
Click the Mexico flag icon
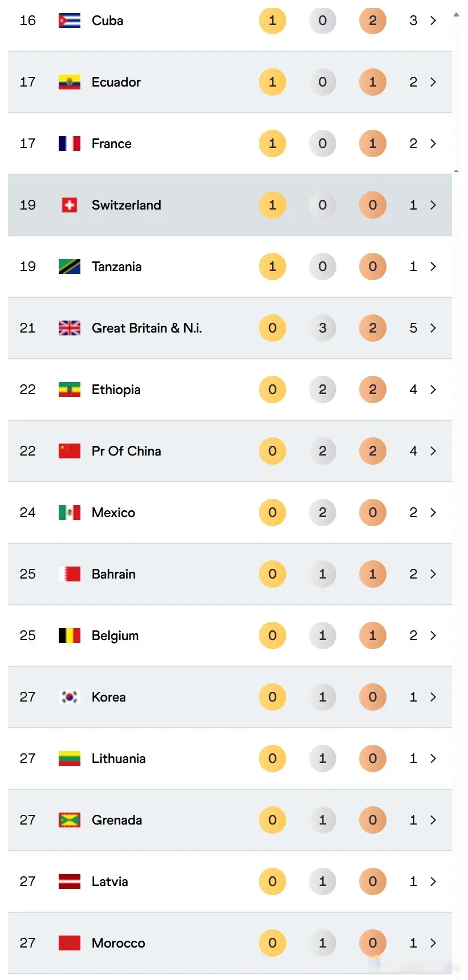point(69,512)
